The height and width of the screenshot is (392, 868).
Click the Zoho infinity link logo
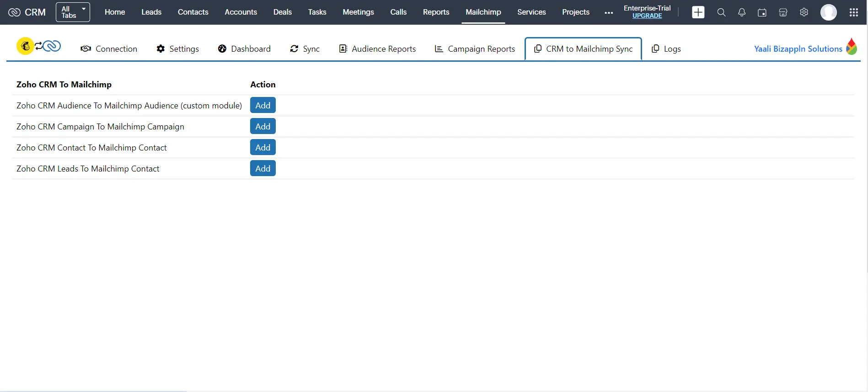[51, 46]
